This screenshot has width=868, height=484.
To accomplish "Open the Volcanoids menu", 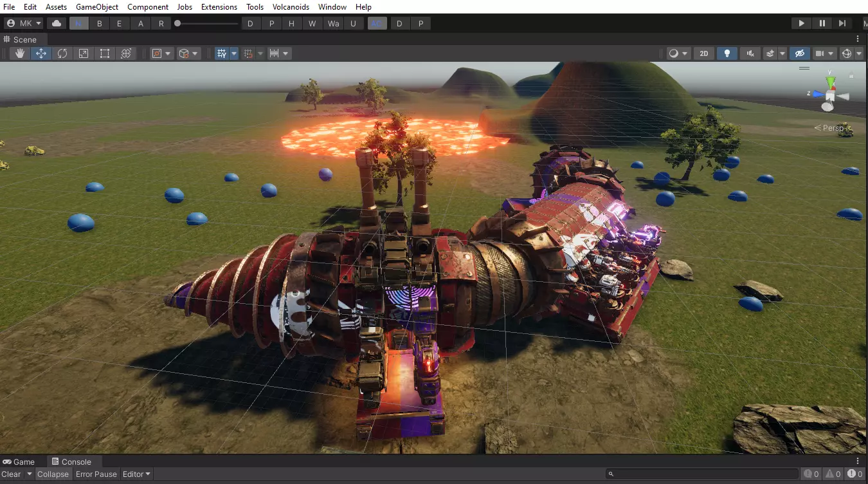I will (x=291, y=6).
